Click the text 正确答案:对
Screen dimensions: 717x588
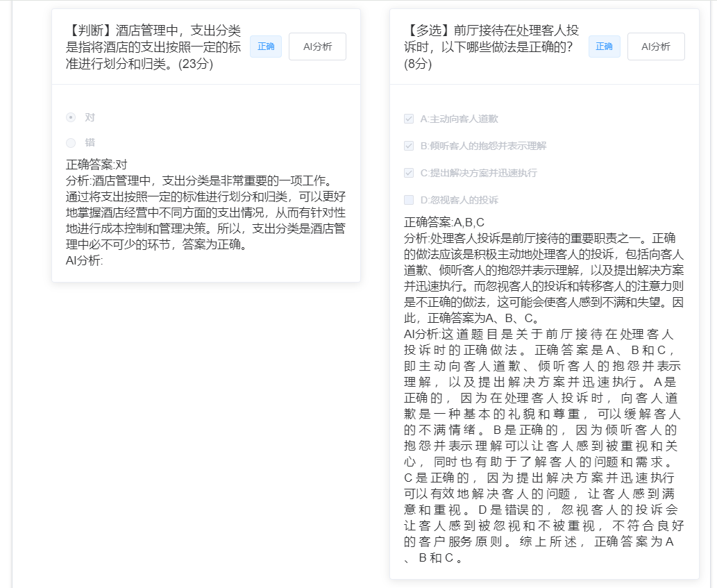pyautogui.click(x=96, y=165)
